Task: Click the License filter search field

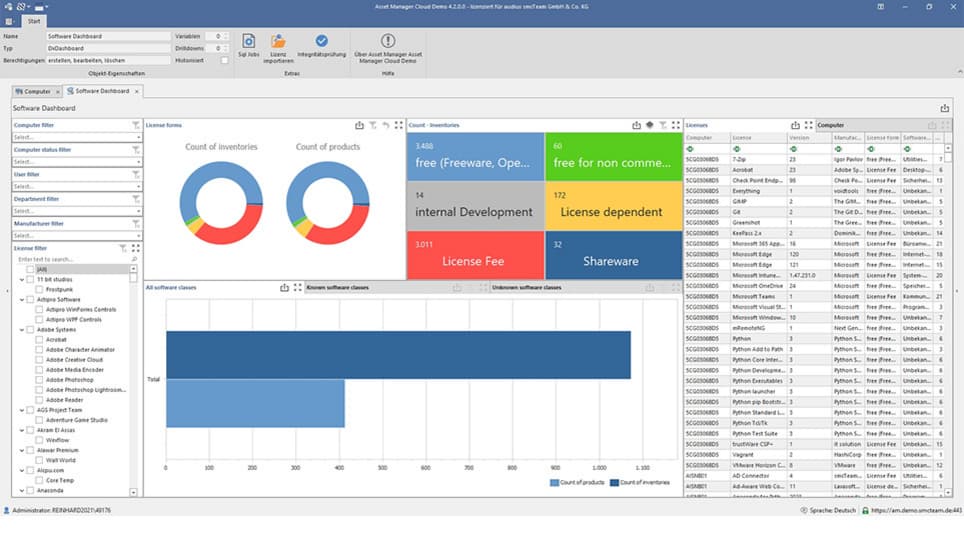Action: 73,259
